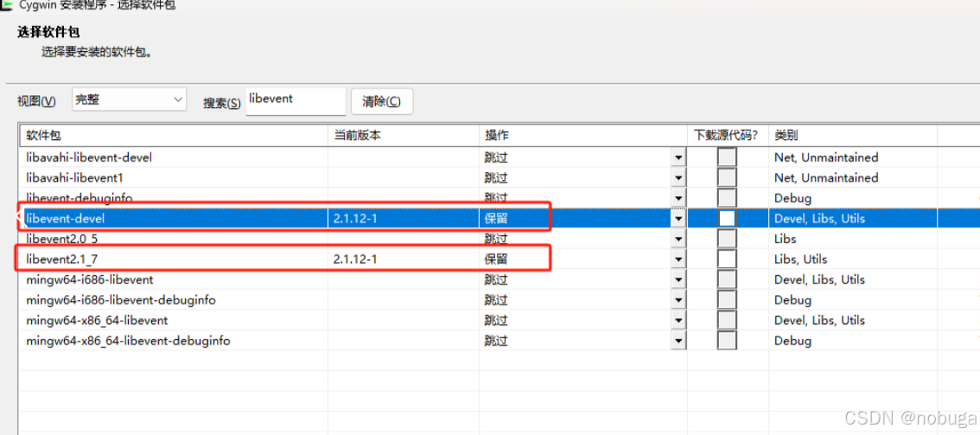Open action dropdown for libavahi-libevent1

(x=678, y=178)
